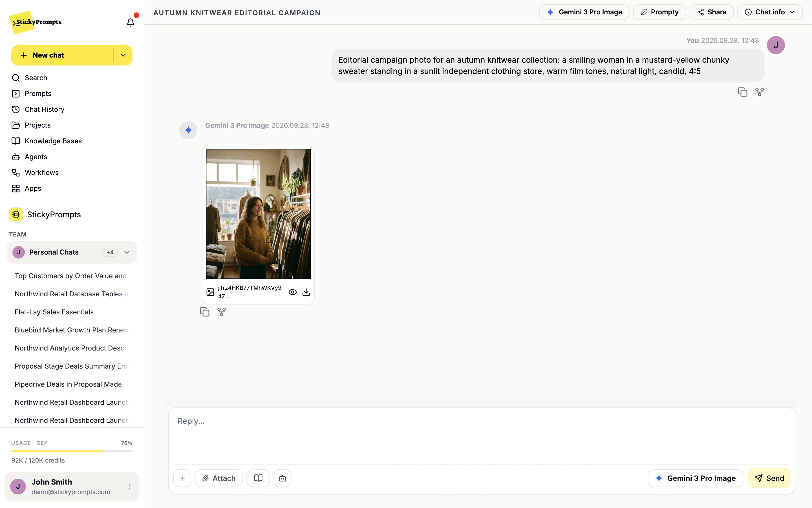Screen dimensions: 812x508
Task: Branch from the Gemini image response
Action: click(x=221, y=312)
